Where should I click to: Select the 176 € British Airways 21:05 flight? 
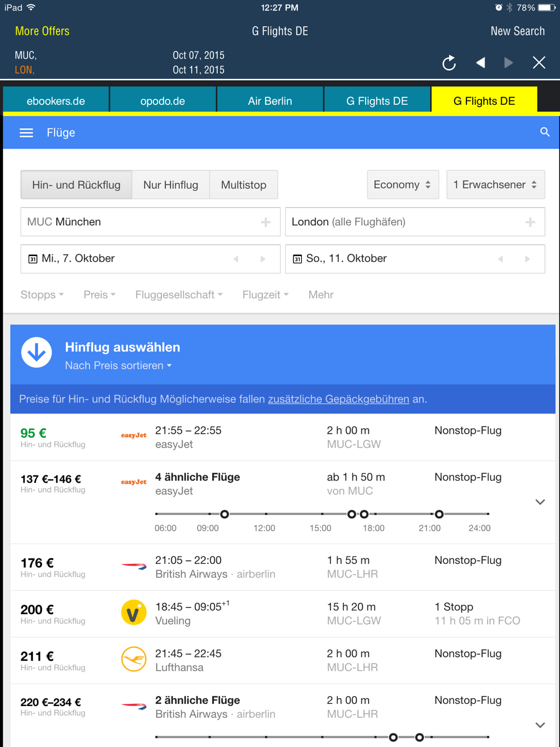[x=283, y=567]
